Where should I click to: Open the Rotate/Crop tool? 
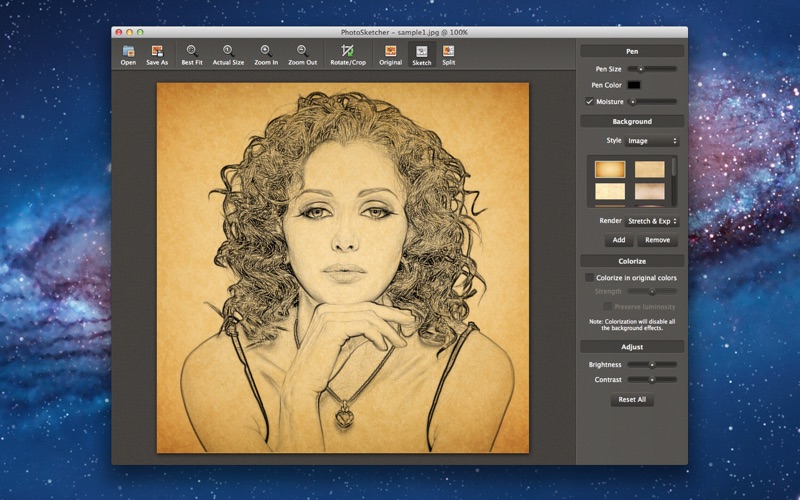[x=347, y=51]
